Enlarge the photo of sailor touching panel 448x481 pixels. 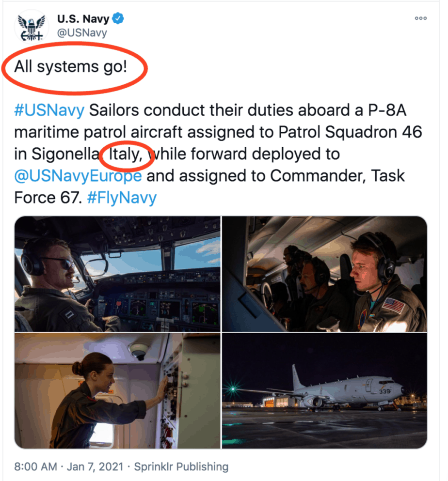coord(117,391)
